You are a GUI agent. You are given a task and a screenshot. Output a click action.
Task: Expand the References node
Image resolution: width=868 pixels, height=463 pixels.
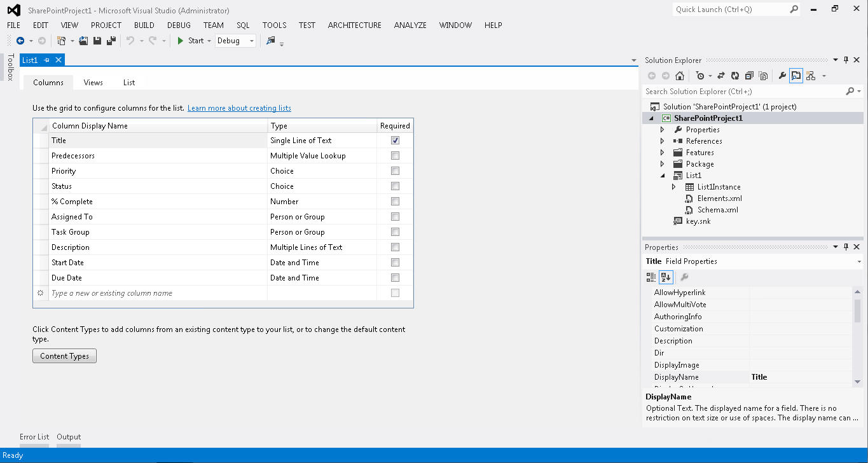(662, 141)
